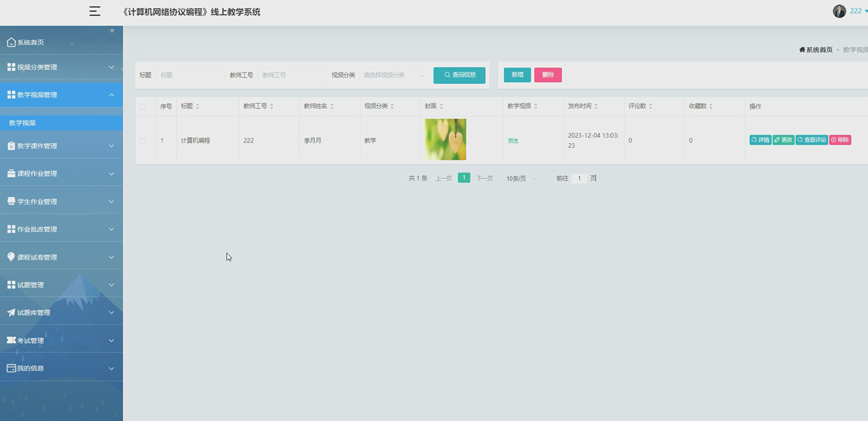Open 我的信息 sidebar menu
This screenshot has height=421, width=868.
61,368
